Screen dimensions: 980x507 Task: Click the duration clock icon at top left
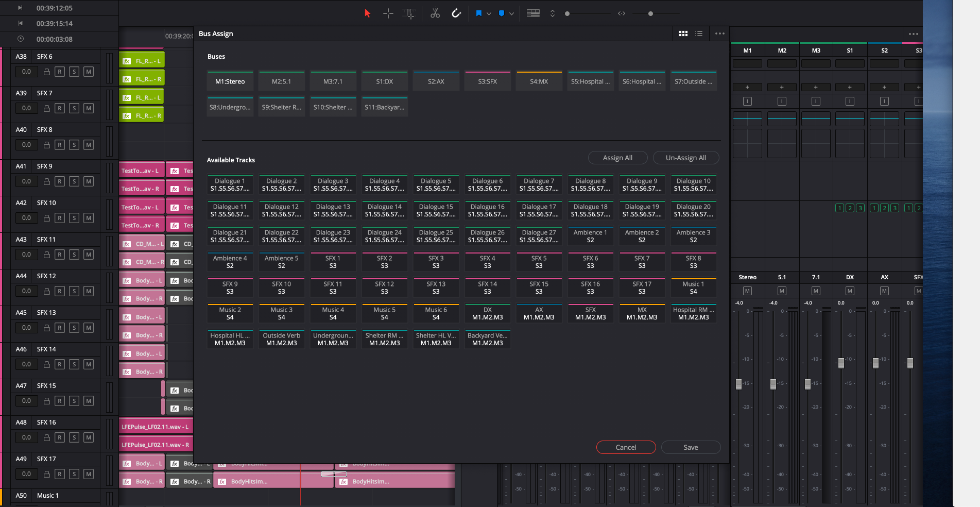click(x=21, y=39)
